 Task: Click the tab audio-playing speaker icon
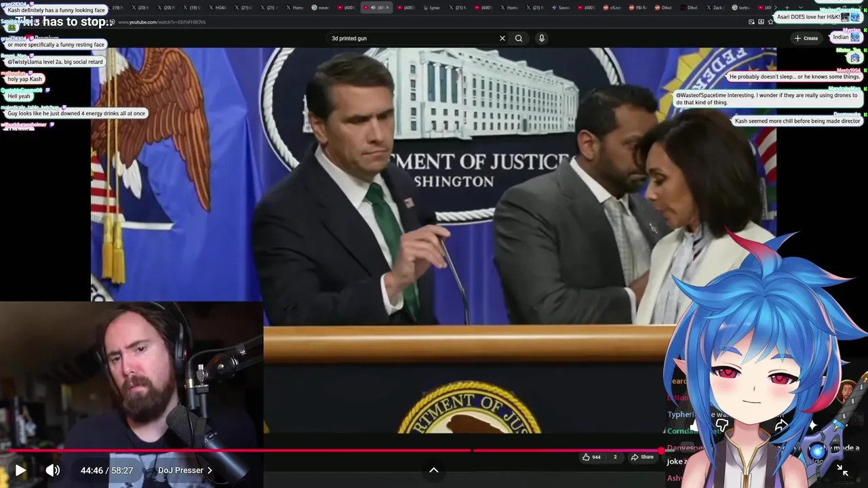(x=372, y=7)
